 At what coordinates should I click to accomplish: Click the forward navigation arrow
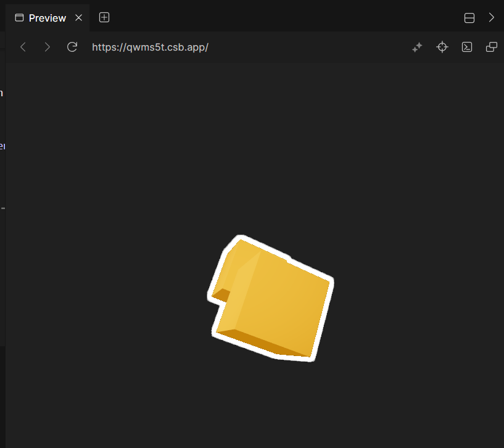[48, 47]
